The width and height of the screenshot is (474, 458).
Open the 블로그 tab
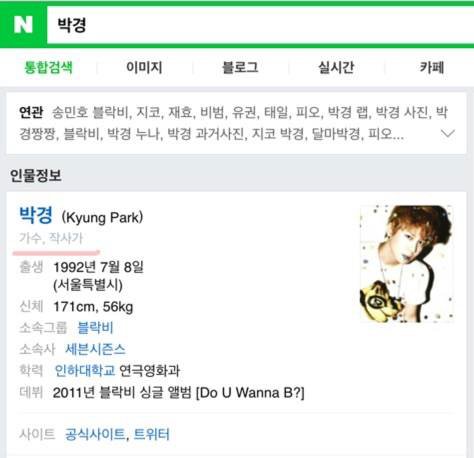240,68
